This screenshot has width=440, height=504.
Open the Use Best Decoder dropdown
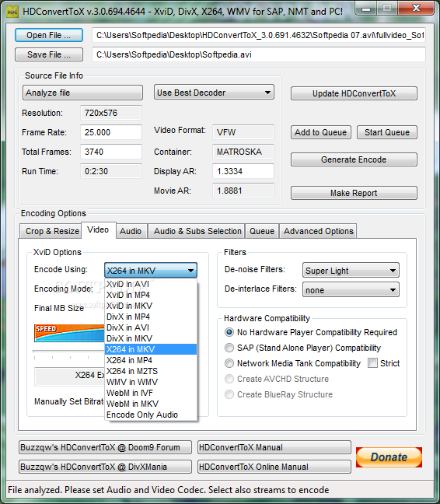click(x=214, y=93)
